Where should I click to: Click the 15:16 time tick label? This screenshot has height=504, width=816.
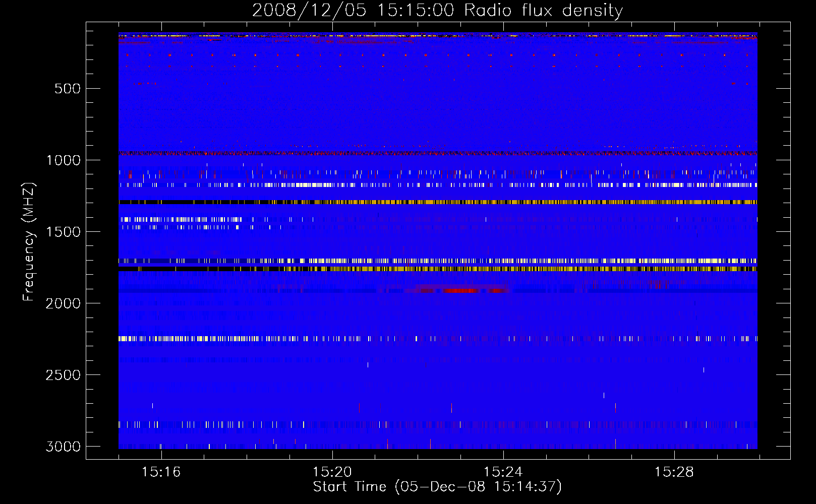pyautogui.click(x=161, y=472)
